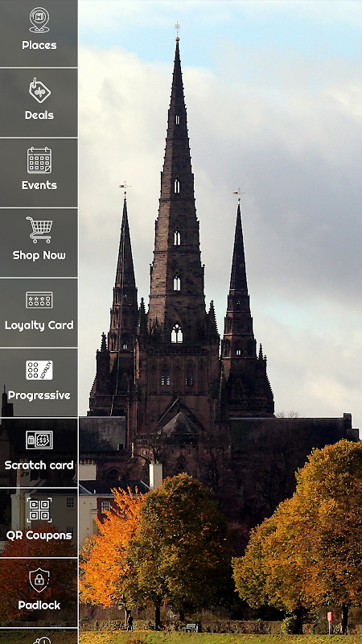Open the Events calendar icon
This screenshot has width=362, height=644.
[x=39, y=160]
